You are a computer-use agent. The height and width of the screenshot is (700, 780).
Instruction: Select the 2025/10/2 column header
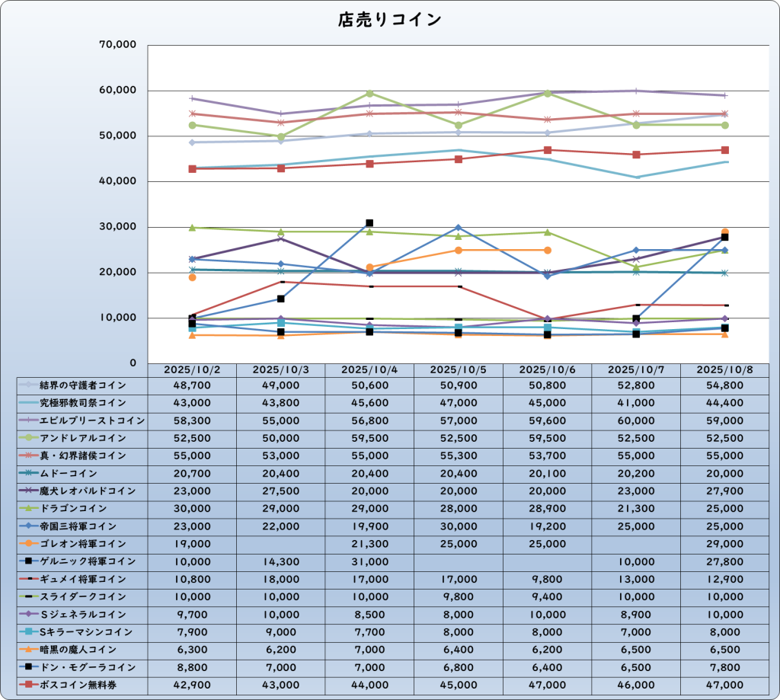(192, 369)
